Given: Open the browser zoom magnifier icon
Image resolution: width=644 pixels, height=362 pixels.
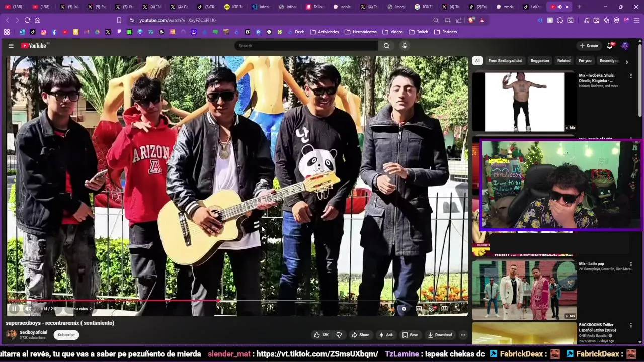Looking at the screenshot, I should pyautogui.click(x=436, y=20).
